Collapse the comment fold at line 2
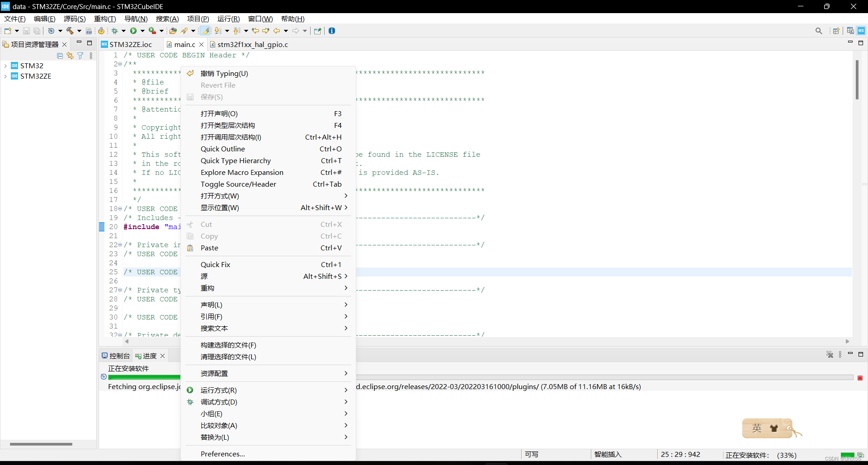 (120, 64)
